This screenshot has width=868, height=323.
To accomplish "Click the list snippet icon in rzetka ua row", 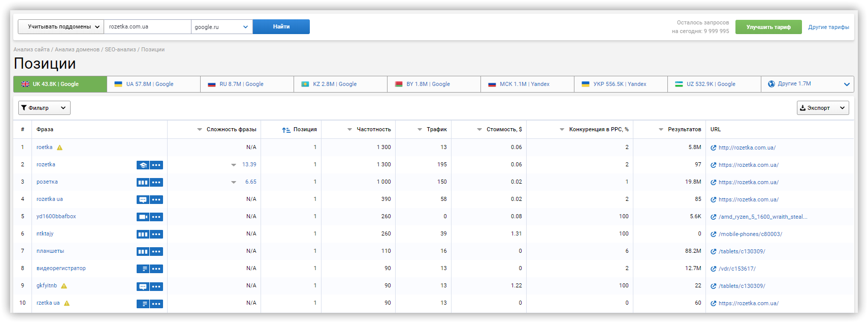I will (x=143, y=304).
